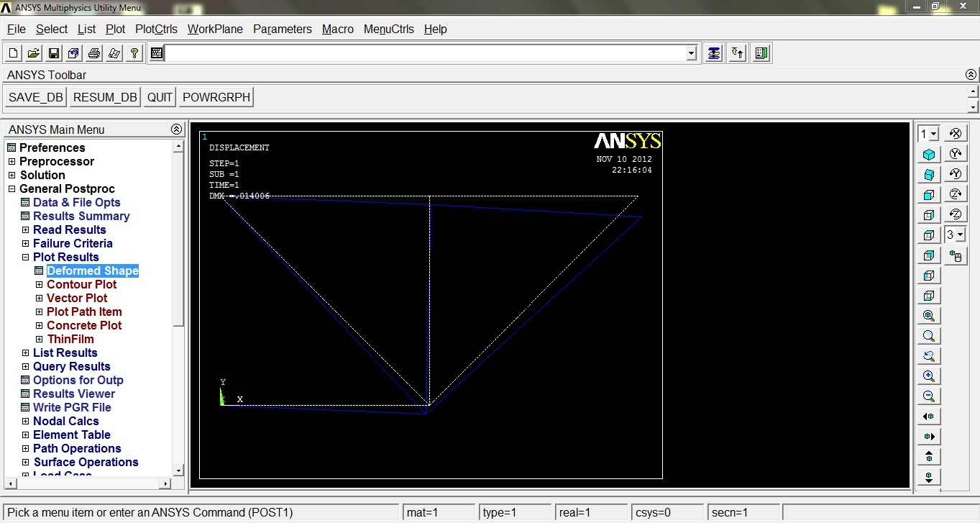
Task: Expand the Solution tree node
Action: coord(12,176)
